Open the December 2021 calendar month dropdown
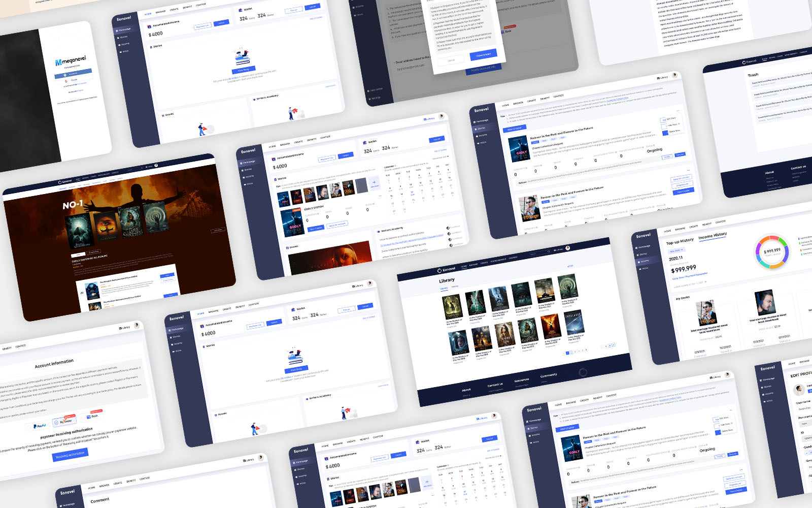 [x=441, y=157]
